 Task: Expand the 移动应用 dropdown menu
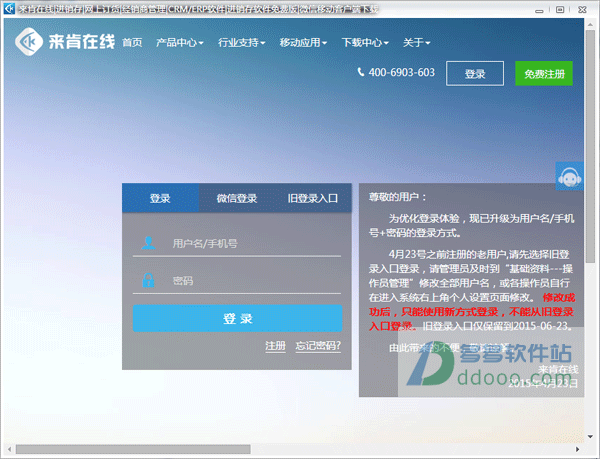(303, 42)
